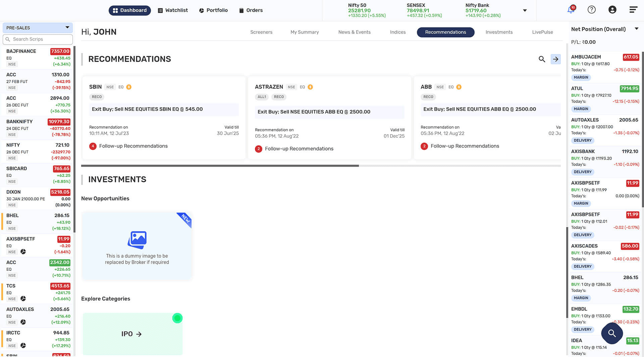Open the Watchlist tab
The image size is (644, 357).
coord(173,10)
